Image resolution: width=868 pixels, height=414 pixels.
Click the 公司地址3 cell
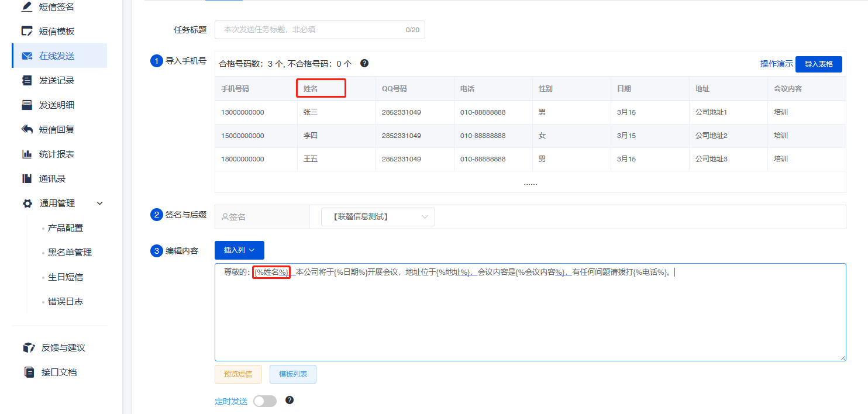(x=728, y=159)
